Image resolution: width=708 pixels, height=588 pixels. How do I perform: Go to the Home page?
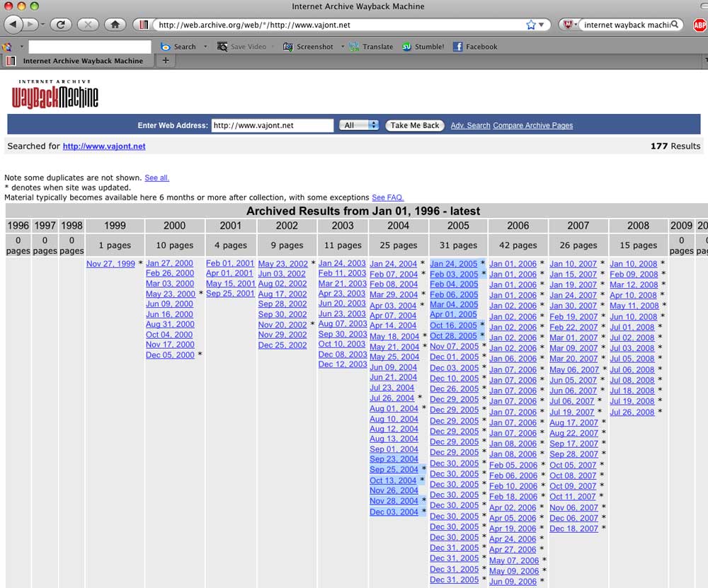point(115,24)
